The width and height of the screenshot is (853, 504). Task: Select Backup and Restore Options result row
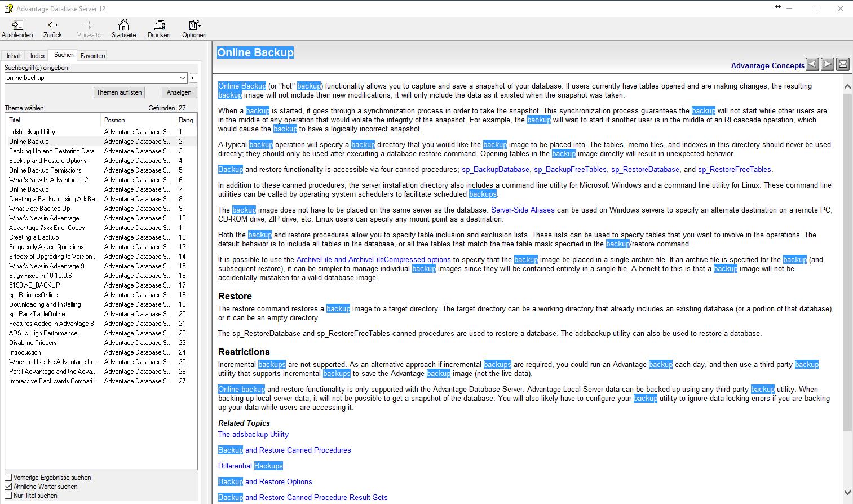click(x=101, y=161)
